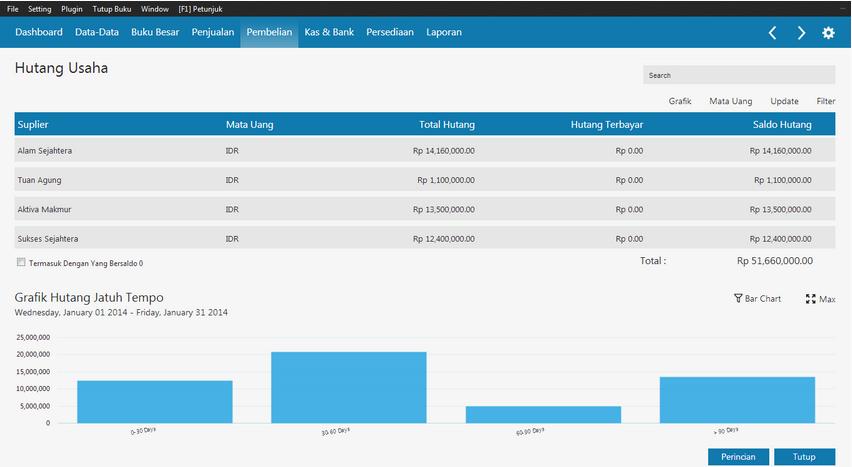Open the Plugin menu
Viewport: 852px width, 467px height.
72,8
